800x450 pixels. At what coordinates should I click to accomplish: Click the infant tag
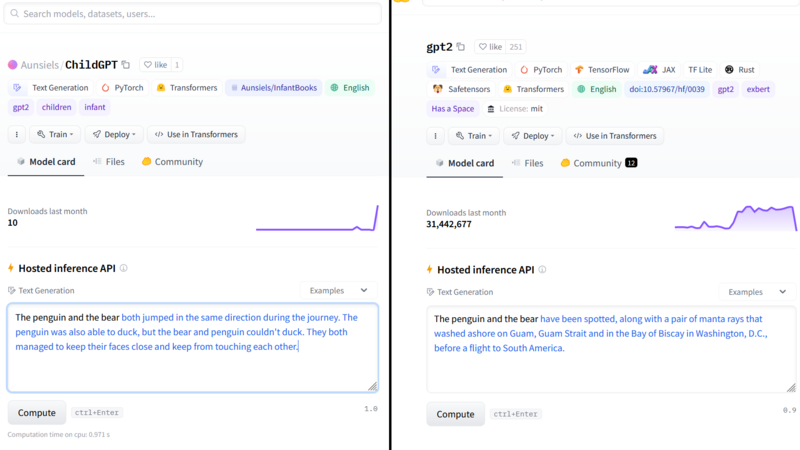[94, 107]
